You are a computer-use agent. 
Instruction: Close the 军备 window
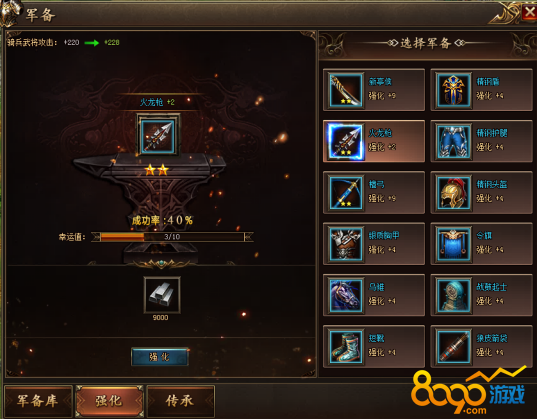point(529,12)
